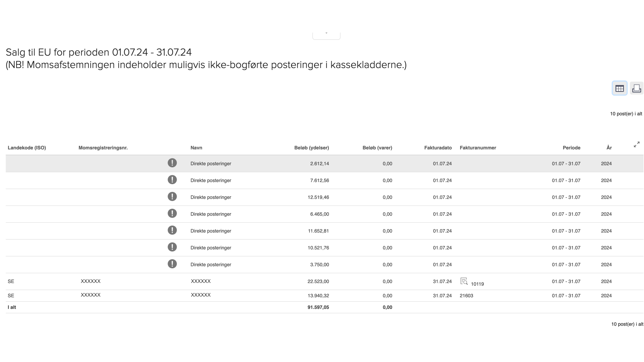644x362 pixels.
Task: Click warning icon on 6.465,00 row
Action: [172, 213]
